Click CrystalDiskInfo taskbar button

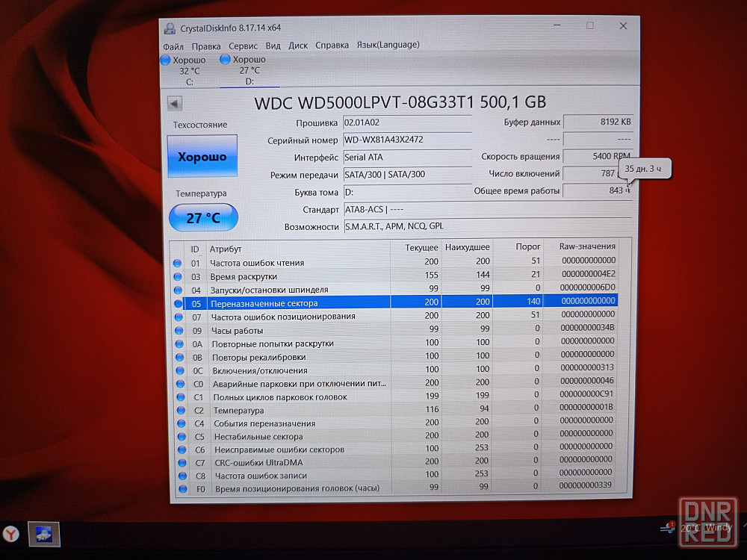(44, 534)
